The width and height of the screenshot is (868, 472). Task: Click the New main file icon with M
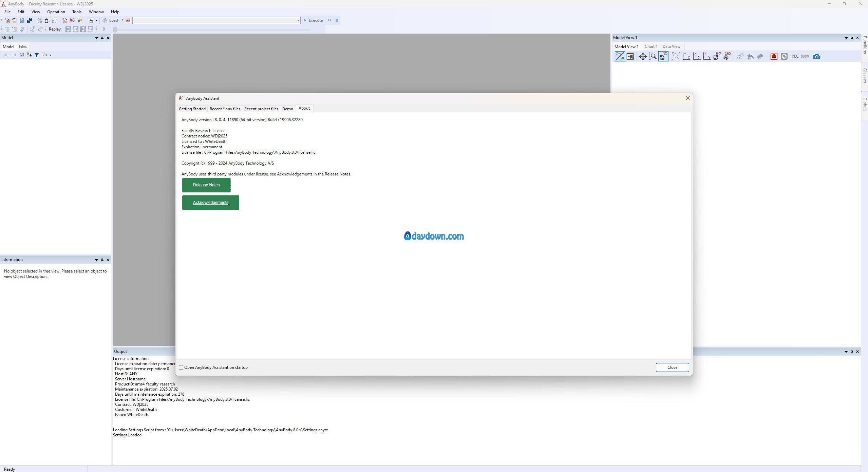point(65,20)
